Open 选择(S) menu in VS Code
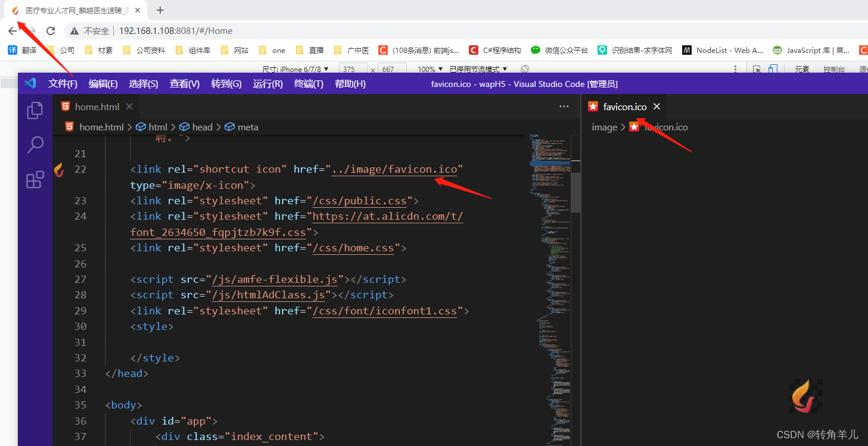This screenshot has height=446, width=868. (144, 84)
